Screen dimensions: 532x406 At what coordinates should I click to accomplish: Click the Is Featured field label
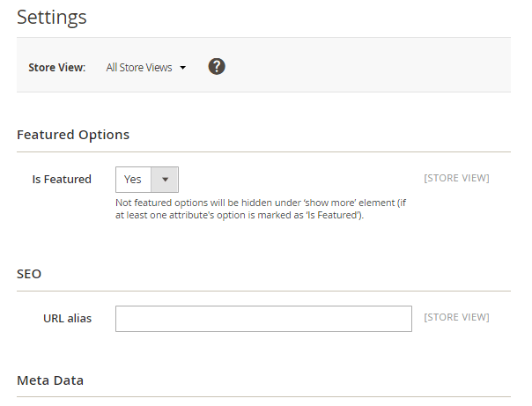62,179
